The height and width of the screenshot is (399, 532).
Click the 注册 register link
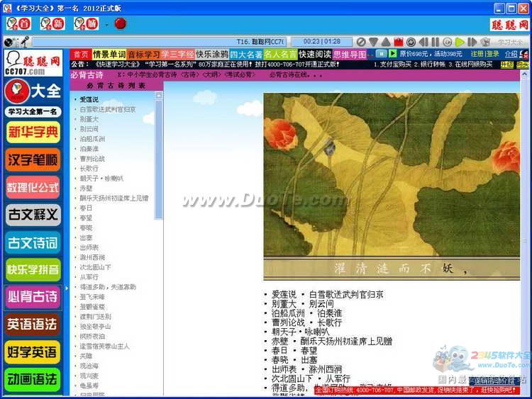coord(477,54)
